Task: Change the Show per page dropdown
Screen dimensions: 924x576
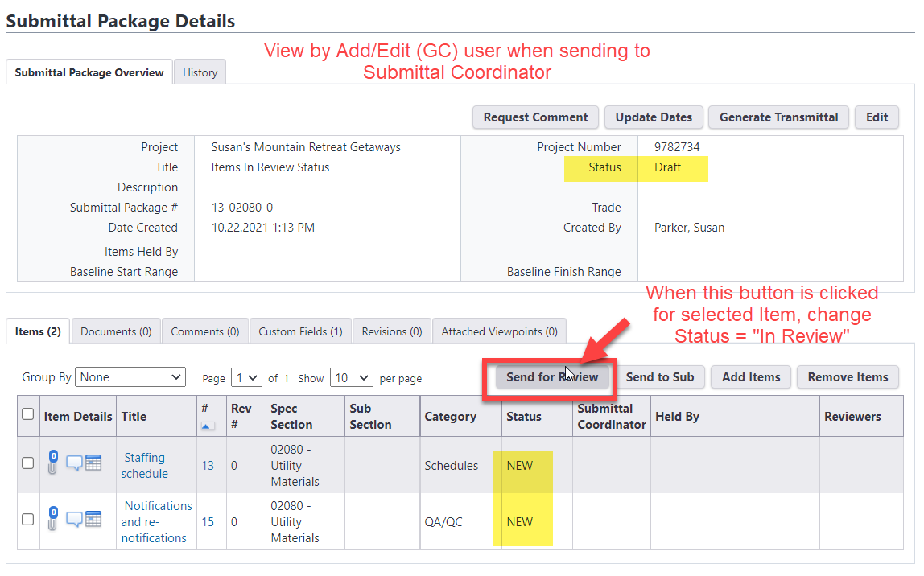Action: (352, 377)
